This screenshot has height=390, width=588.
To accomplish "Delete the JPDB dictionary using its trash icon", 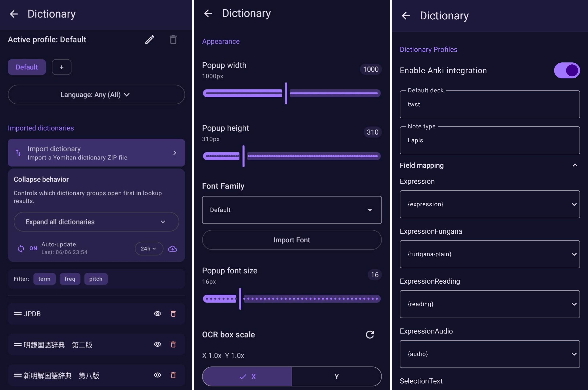I will [173, 314].
